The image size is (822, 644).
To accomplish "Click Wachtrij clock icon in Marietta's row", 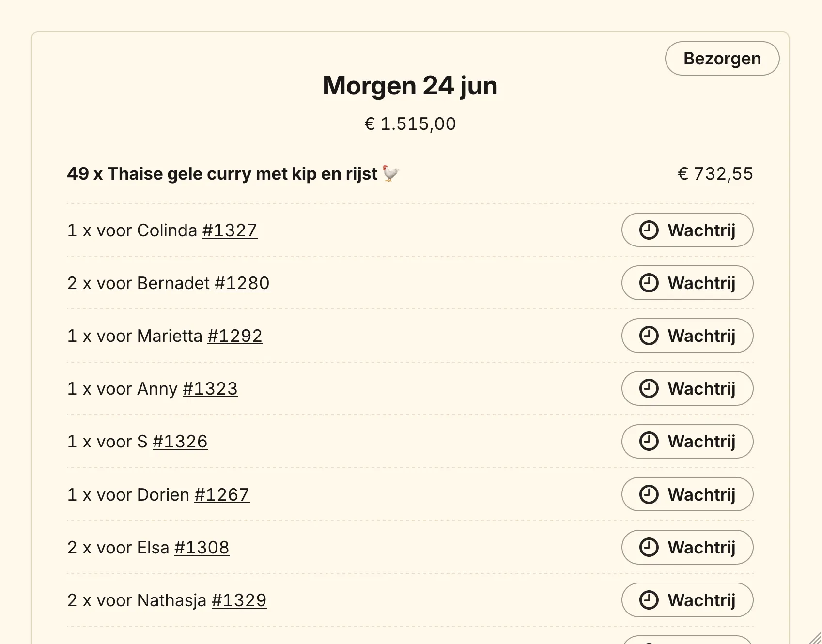I will pyautogui.click(x=649, y=336).
